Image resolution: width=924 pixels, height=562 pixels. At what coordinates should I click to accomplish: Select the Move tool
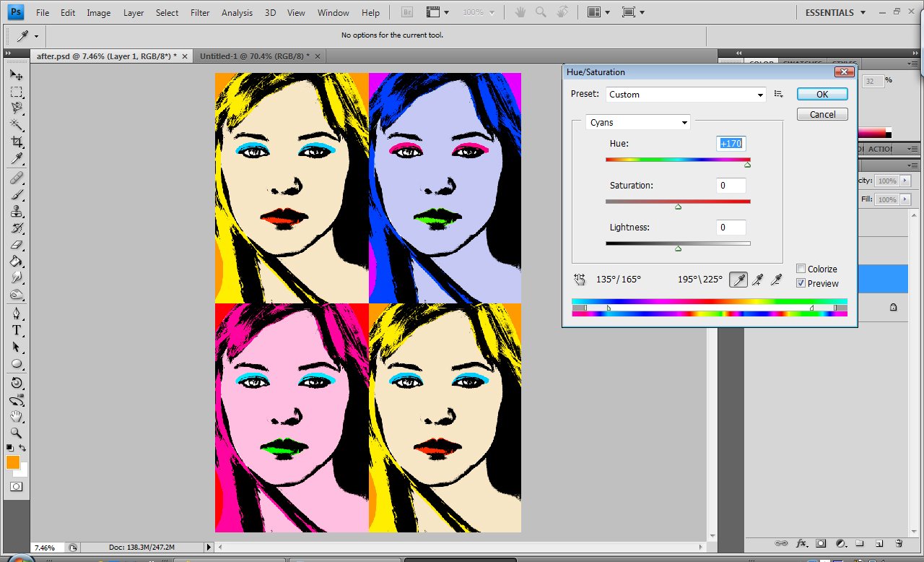(16, 75)
